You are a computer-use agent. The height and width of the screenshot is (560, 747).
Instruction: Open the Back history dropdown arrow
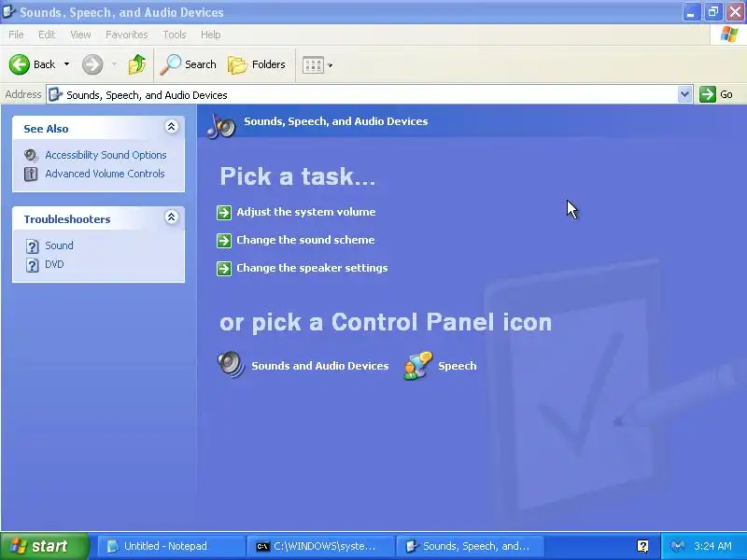(x=66, y=64)
